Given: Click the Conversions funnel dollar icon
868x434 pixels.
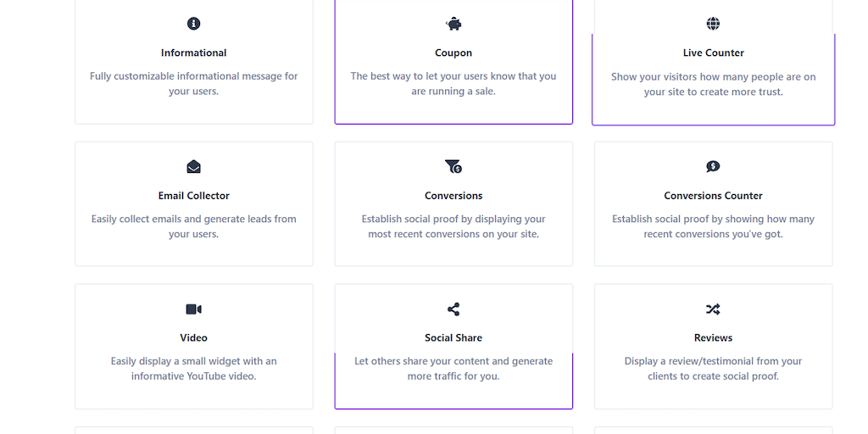Looking at the screenshot, I should tap(453, 167).
